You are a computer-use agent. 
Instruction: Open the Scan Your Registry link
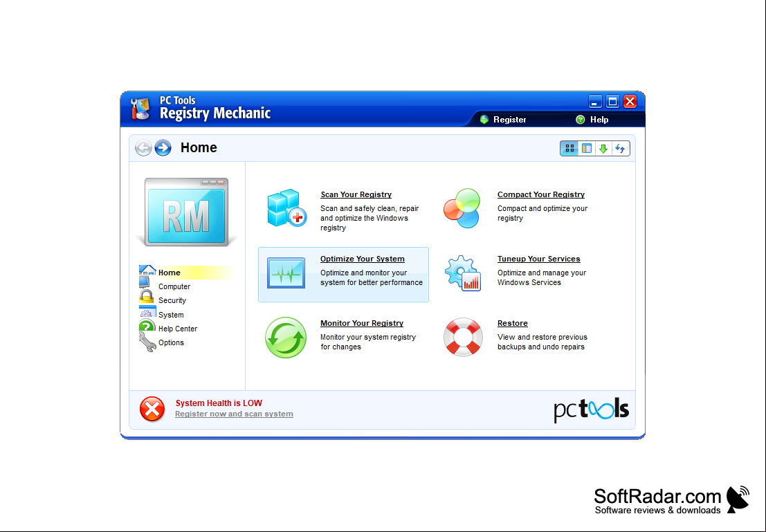(x=356, y=194)
